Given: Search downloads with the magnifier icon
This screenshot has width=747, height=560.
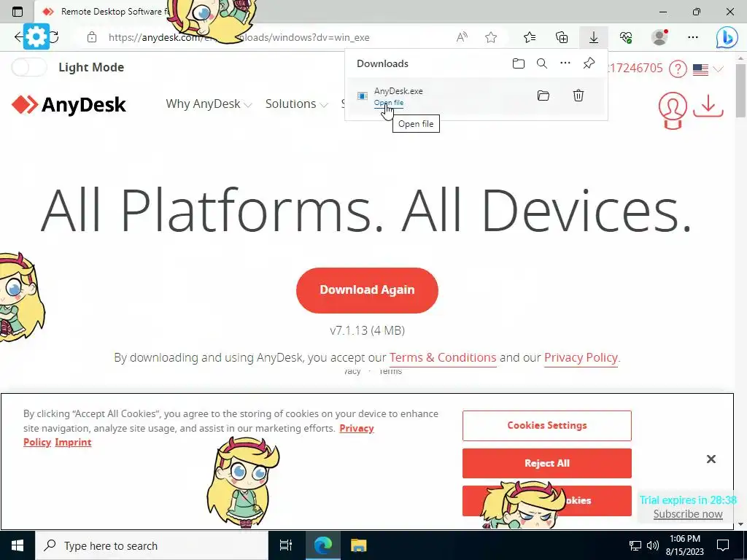Looking at the screenshot, I should pos(542,63).
